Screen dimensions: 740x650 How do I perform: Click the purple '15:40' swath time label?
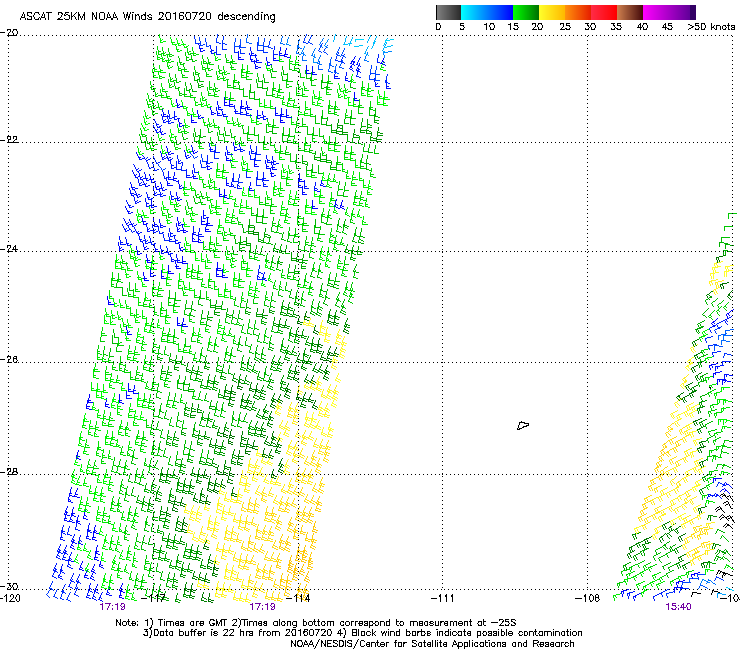(x=678, y=607)
